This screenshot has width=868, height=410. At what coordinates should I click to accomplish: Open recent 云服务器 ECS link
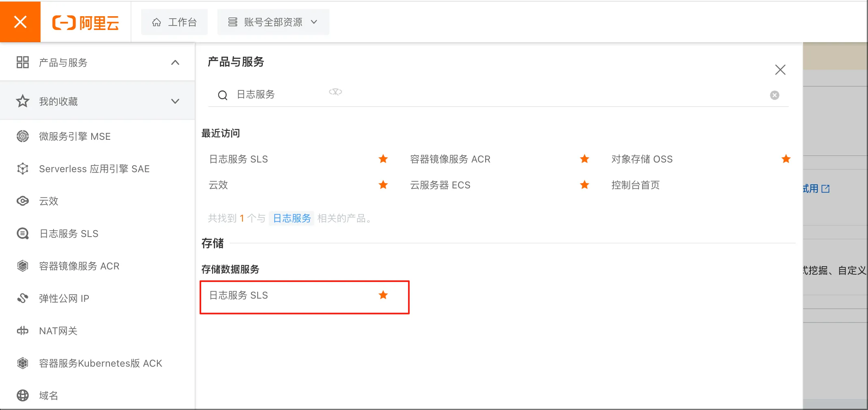tap(440, 185)
